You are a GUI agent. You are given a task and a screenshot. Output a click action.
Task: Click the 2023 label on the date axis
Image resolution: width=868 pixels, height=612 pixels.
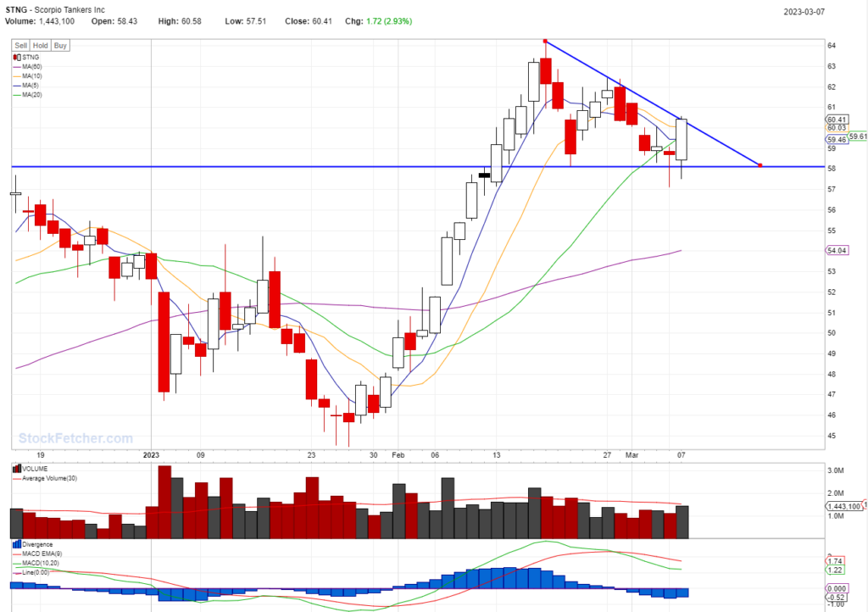pyautogui.click(x=151, y=455)
